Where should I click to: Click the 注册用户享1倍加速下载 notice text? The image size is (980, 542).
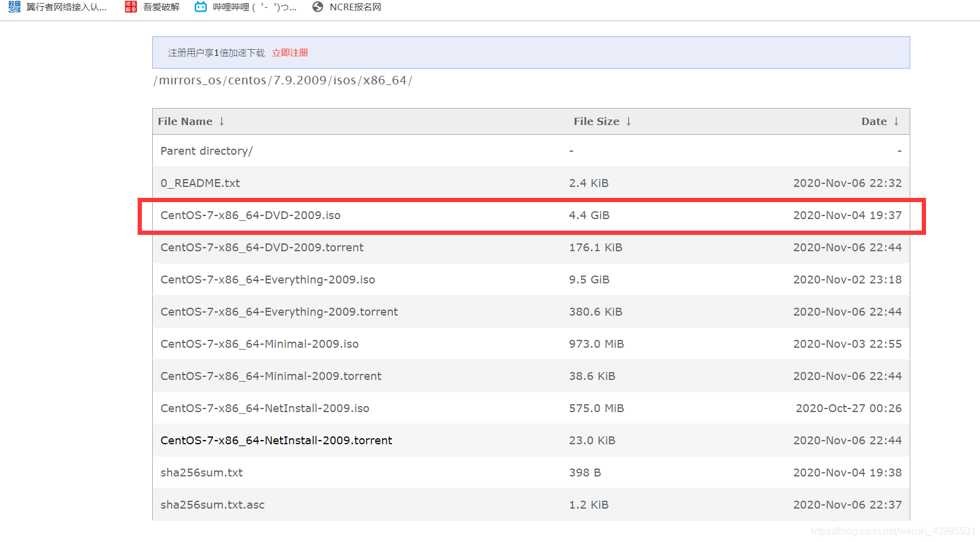[216, 53]
